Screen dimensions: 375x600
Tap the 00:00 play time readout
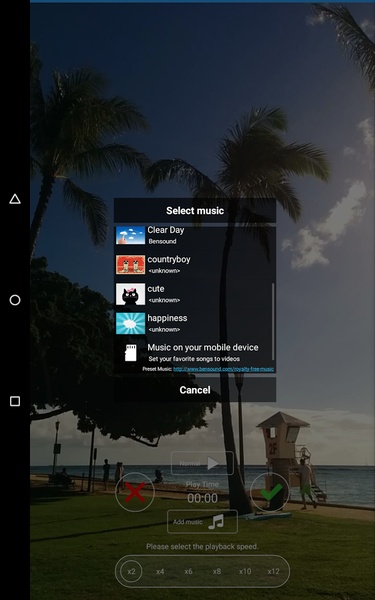click(x=202, y=498)
